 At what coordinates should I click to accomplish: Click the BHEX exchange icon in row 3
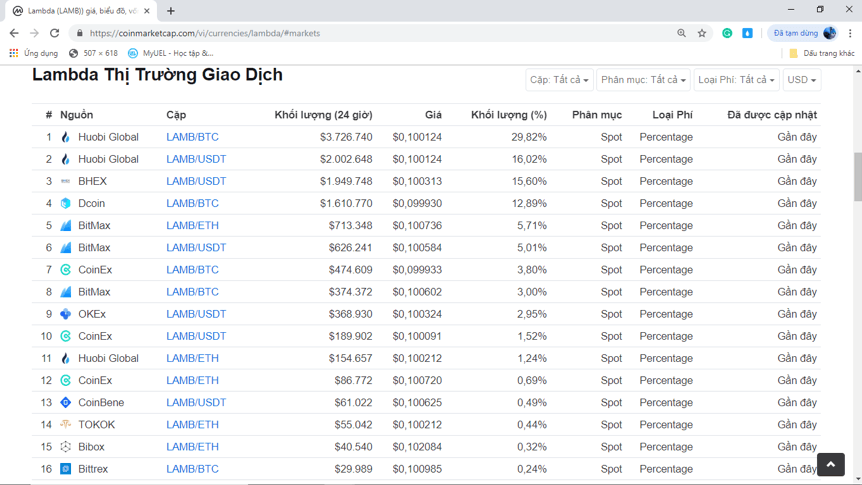click(x=65, y=181)
